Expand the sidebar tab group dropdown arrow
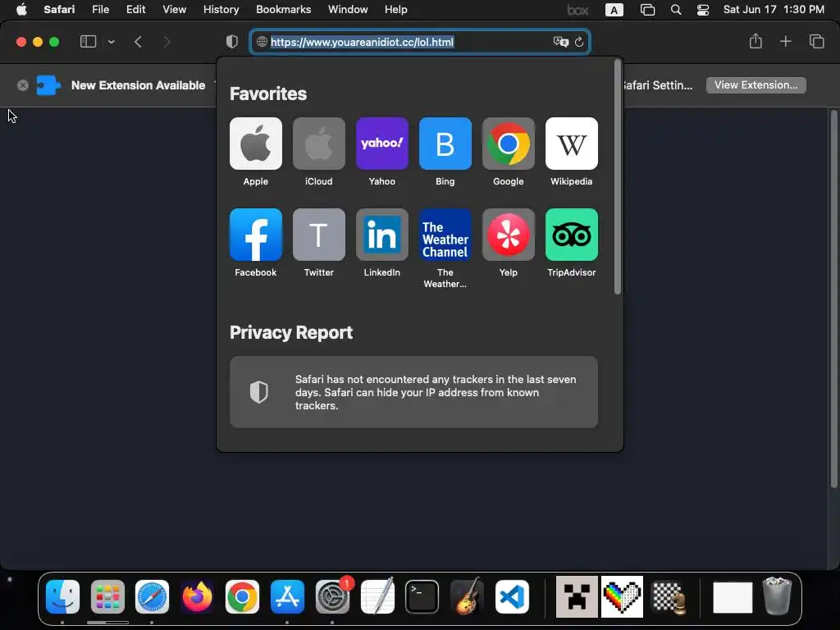Image resolution: width=840 pixels, height=630 pixels. point(111,42)
